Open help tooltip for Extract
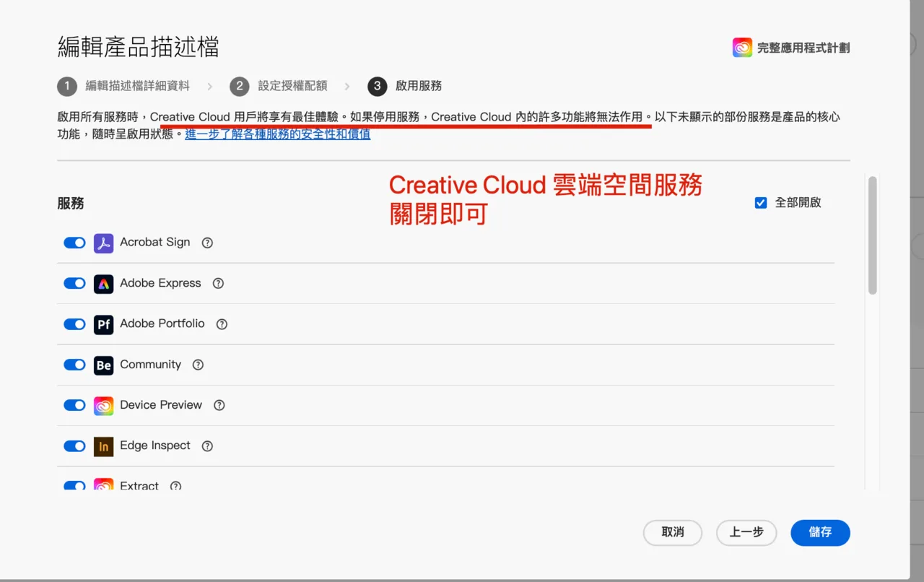Viewport: 924px width, 582px height. (175, 486)
